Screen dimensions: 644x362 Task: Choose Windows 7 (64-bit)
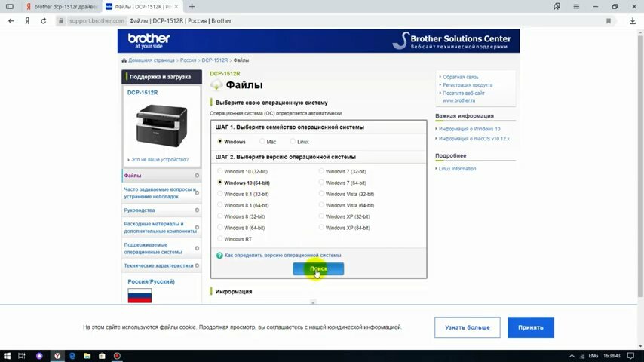pos(321,183)
